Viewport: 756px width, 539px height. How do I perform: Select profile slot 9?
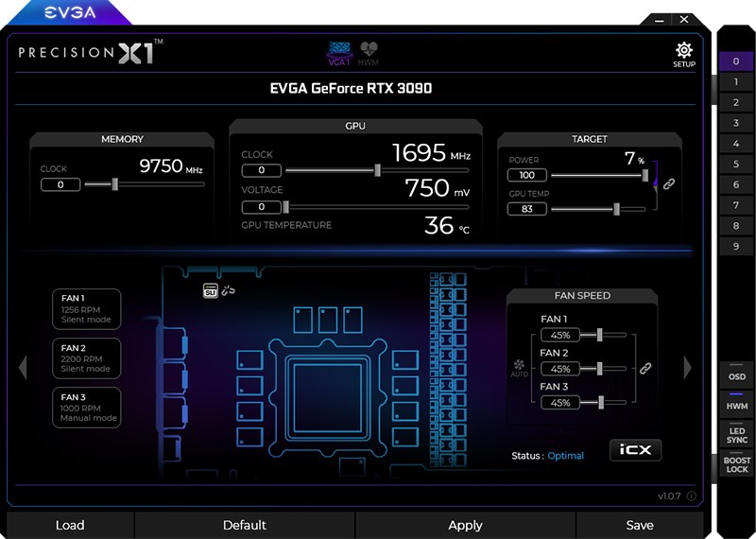pos(736,247)
